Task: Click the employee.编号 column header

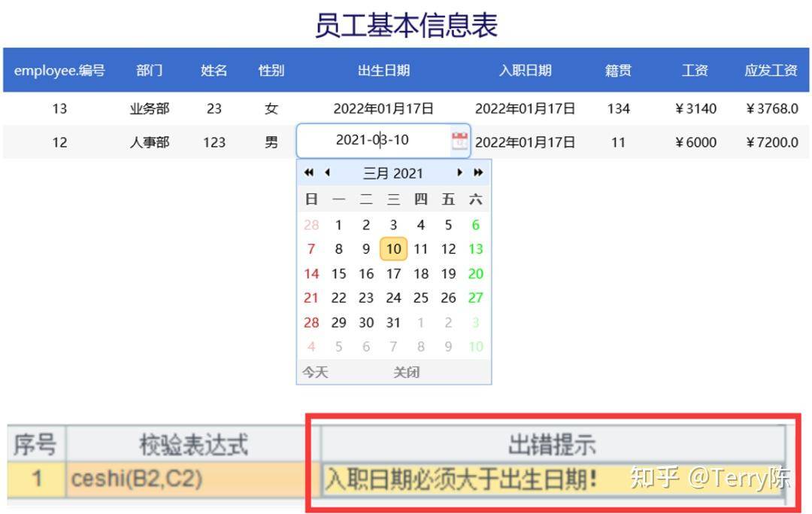Action: [59, 70]
